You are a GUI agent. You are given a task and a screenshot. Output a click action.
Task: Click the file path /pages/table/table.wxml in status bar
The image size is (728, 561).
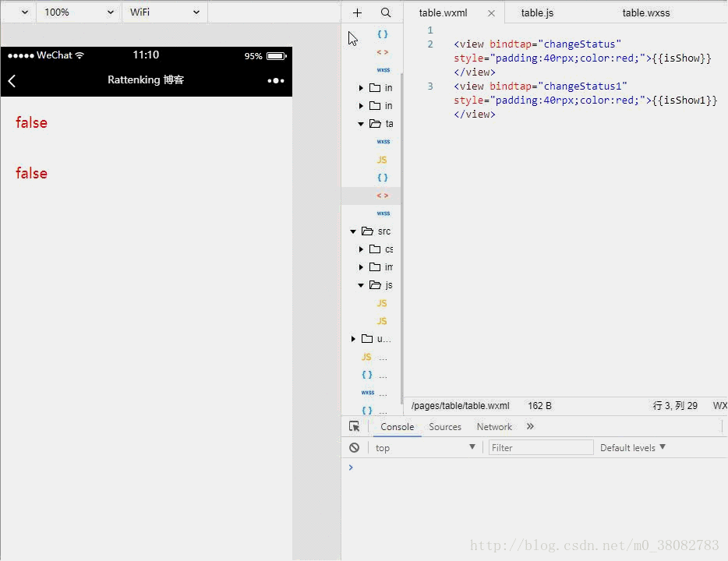point(460,406)
